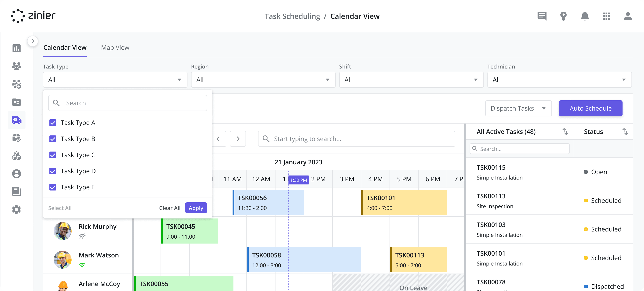The image size is (644, 291).
Task: Switch to Calendar View tab
Action: click(65, 47)
